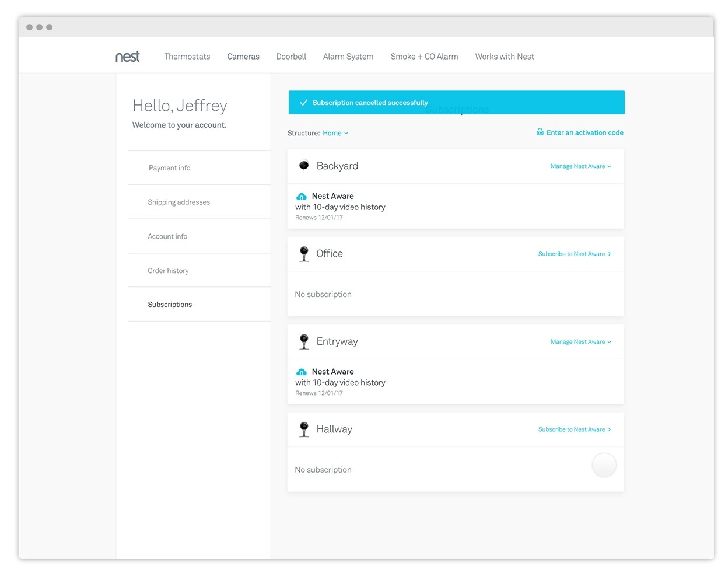Screen dimensions: 728x580
Task: Open the Cameras menu
Action: [243, 57]
